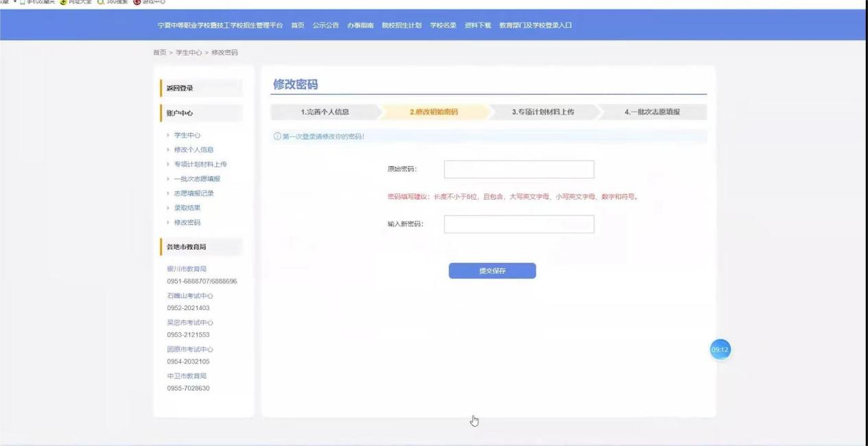Screen dimensions: 868x446
Task: Click 修改密码 at the breadcrumb end
Action: 224,53
